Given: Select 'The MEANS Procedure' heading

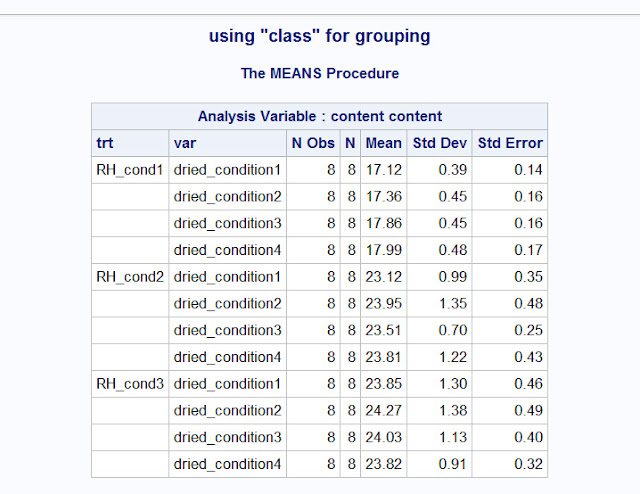Looking at the screenshot, I should point(320,73).
